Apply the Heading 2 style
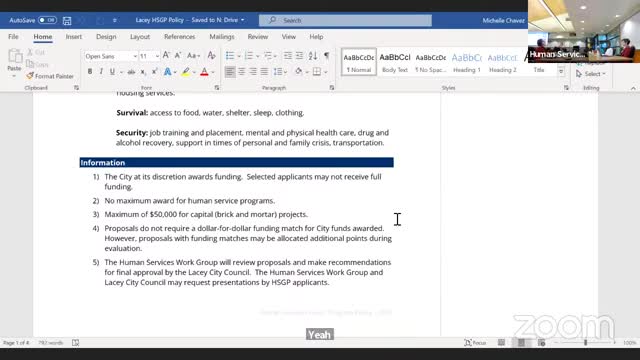The height and width of the screenshot is (360, 640). pos(502,62)
